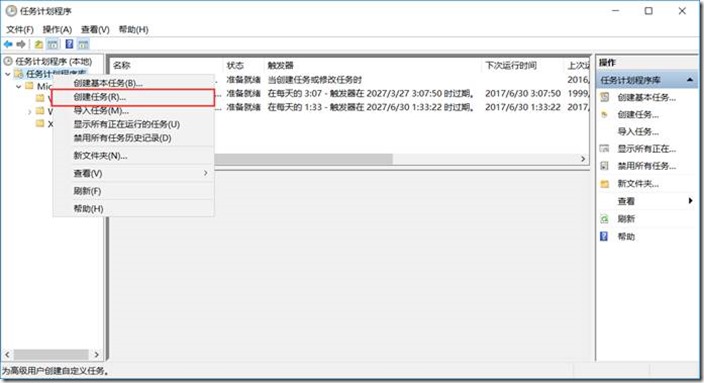This screenshot has width=704, height=383.
Task: Click 帮助 link in actions pane
Action: 626,236
